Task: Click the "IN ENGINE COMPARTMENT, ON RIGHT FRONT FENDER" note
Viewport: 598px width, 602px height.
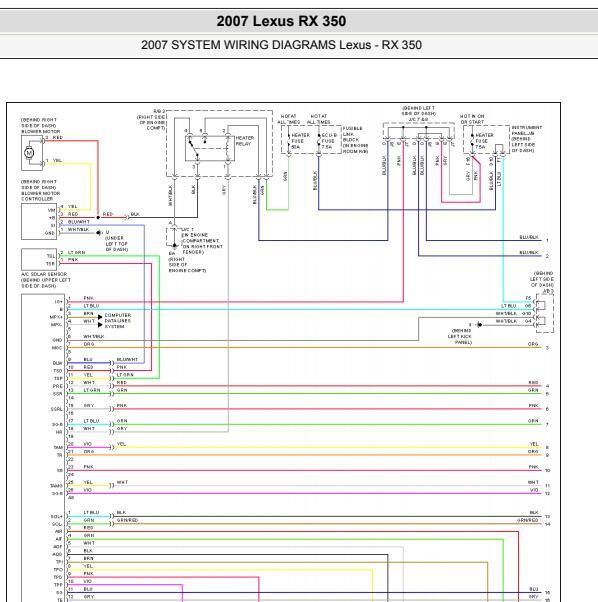Action: point(202,243)
